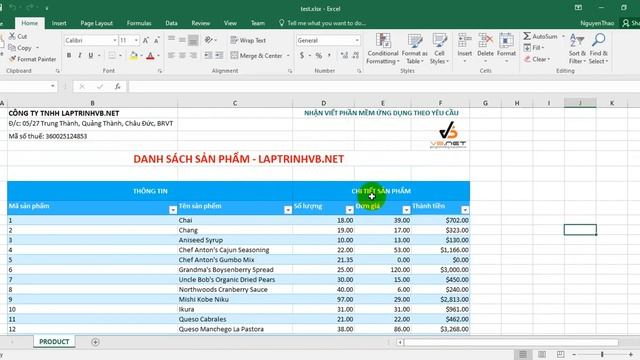Toggle Wrap Text

pyautogui.click(x=248, y=40)
